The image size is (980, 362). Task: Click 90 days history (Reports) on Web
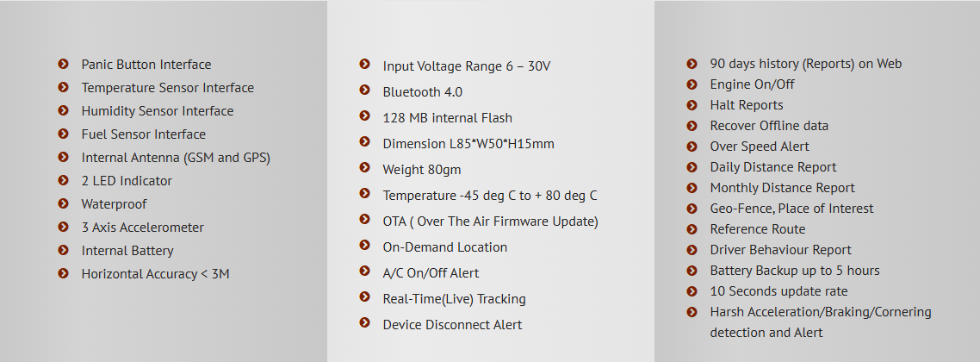(x=806, y=64)
